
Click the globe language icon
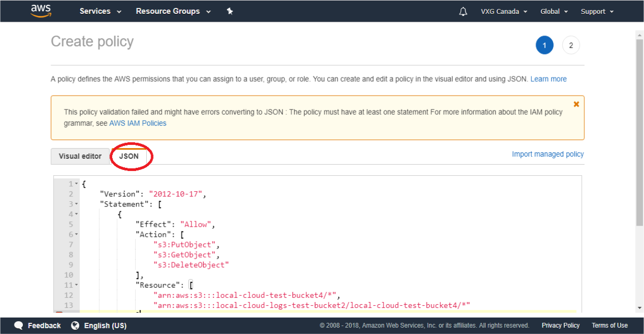click(x=75, y=326)
